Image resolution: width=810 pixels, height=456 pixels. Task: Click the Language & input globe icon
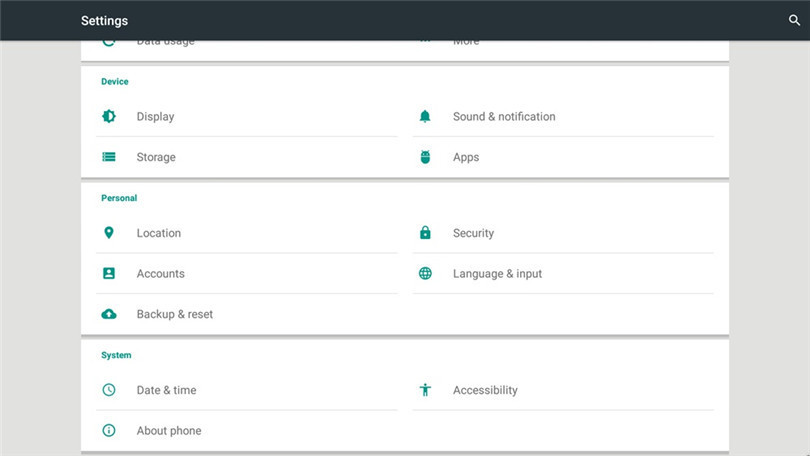pyautogui.click(x=425, y=273)
